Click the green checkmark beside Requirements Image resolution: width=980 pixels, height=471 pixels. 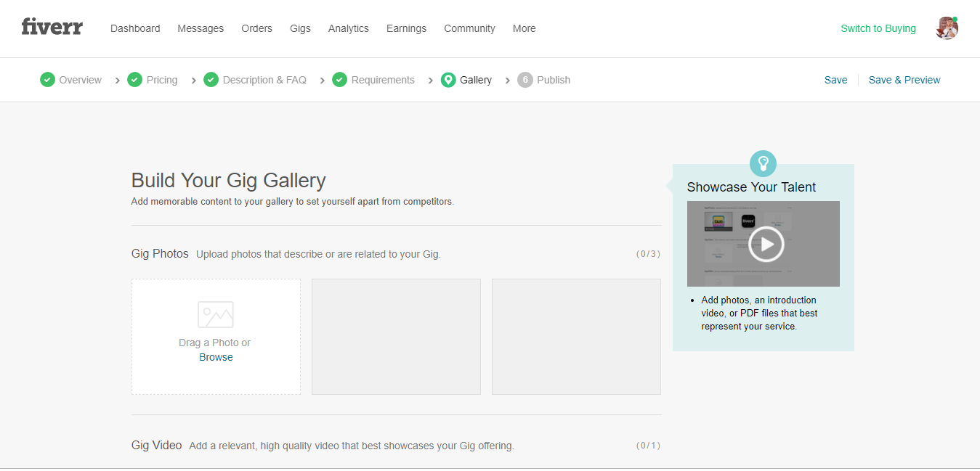(x=339, y=80)
